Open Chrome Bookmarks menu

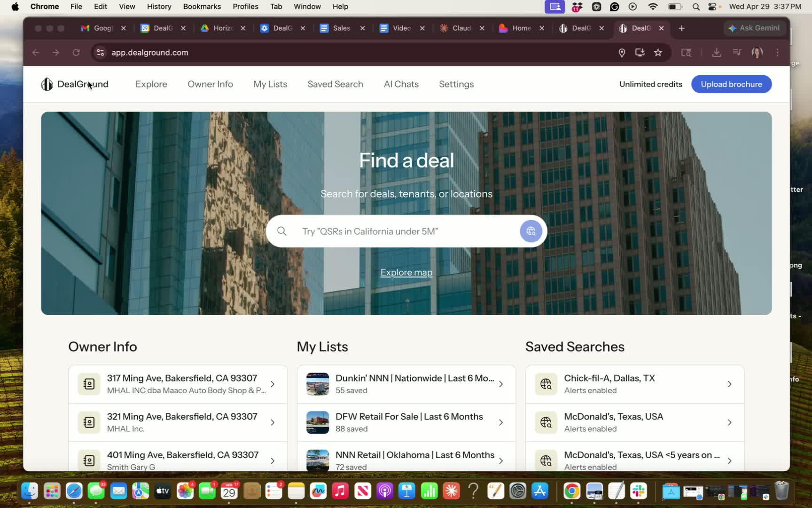202,7
